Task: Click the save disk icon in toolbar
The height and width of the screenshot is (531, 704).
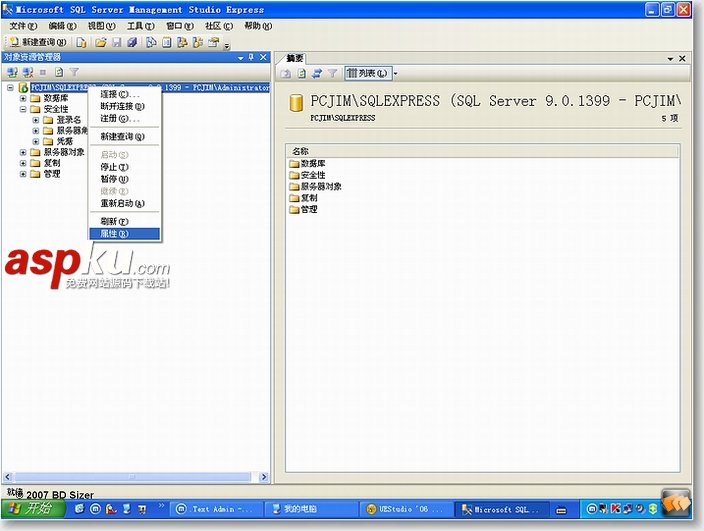Action: pos(117,42)
